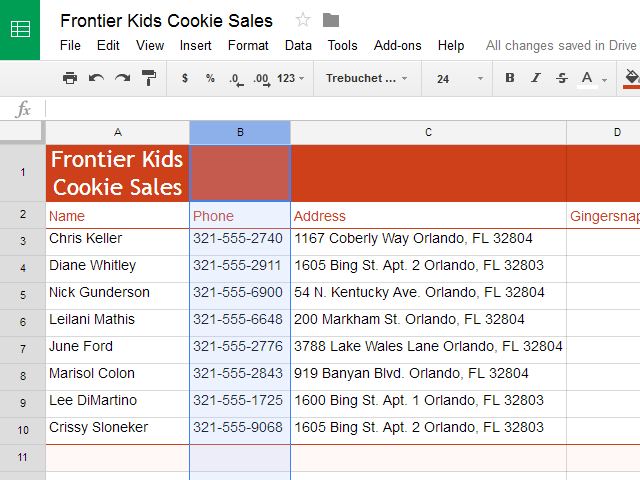Toggle bold formatting
Viewport: 640px width, 480px height.
tap(510, 78)
